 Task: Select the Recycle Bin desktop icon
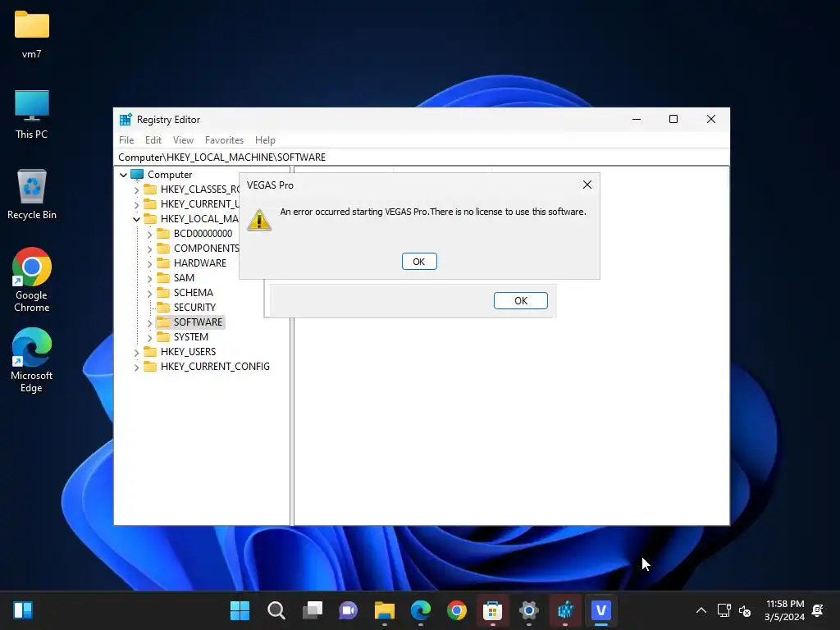[x=32, y=194]
